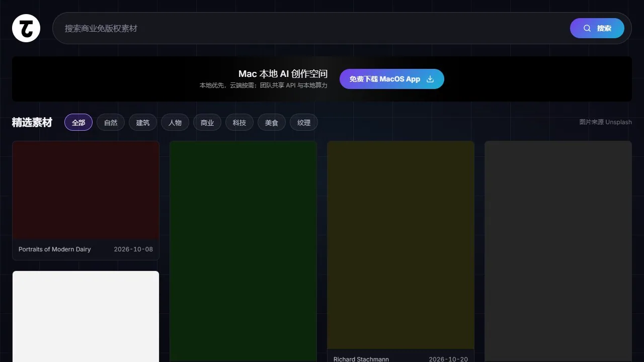Click the date 2026-10-08
Viewport: 644px width, 362px height.
click(x=133, y=249)
